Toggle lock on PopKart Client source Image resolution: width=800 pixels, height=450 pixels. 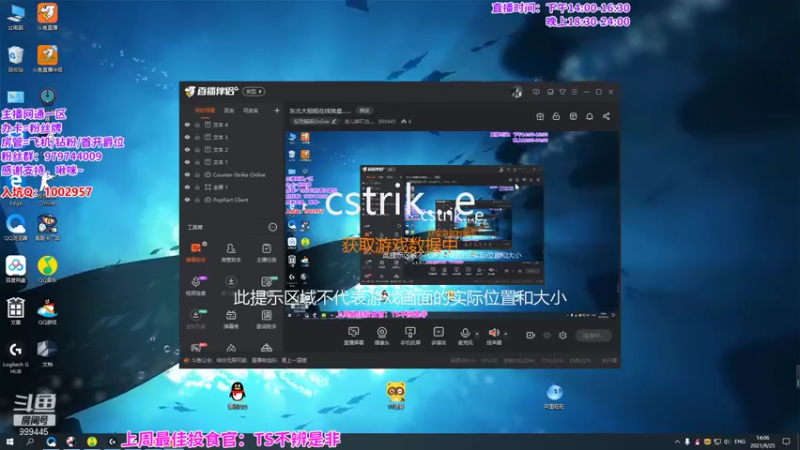(x=197, y=200)
